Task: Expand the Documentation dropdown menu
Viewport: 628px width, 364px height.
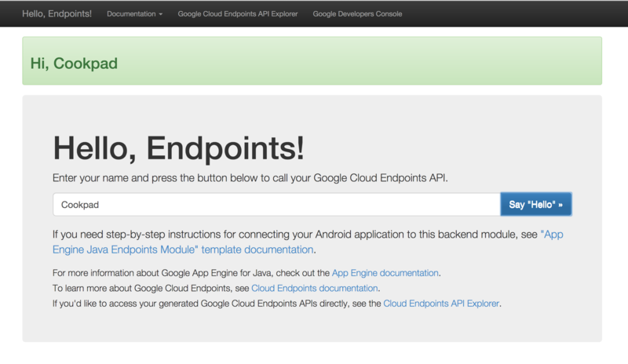Action: (134, 14)
